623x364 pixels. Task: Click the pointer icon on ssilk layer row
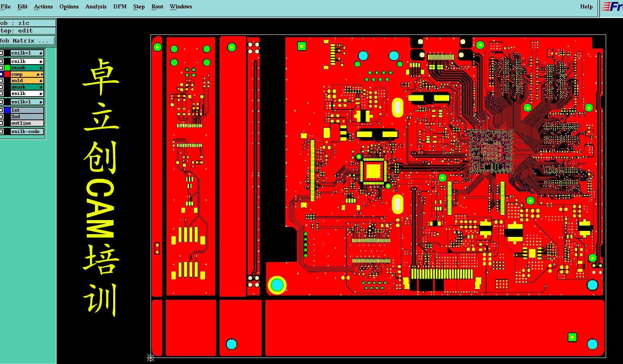[41, 93]
